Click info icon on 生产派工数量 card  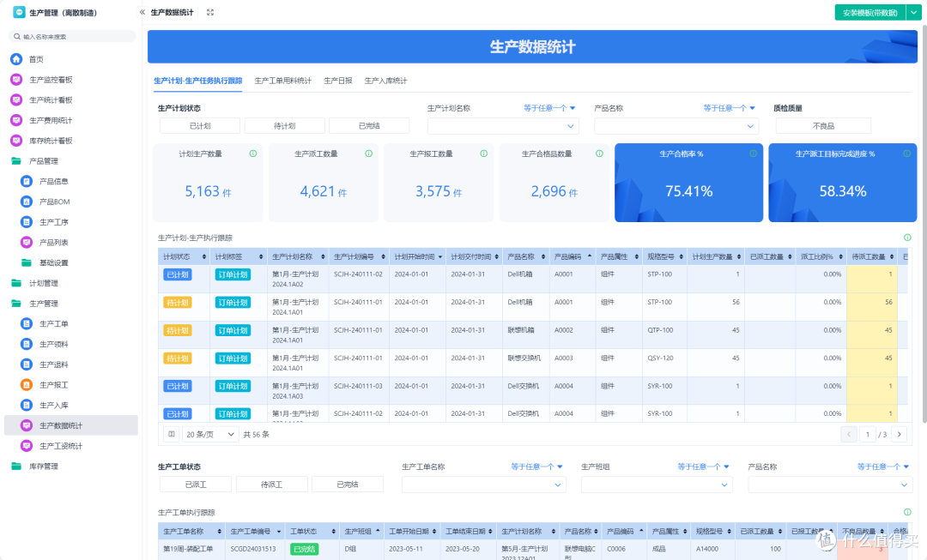(x=368, y=154)
